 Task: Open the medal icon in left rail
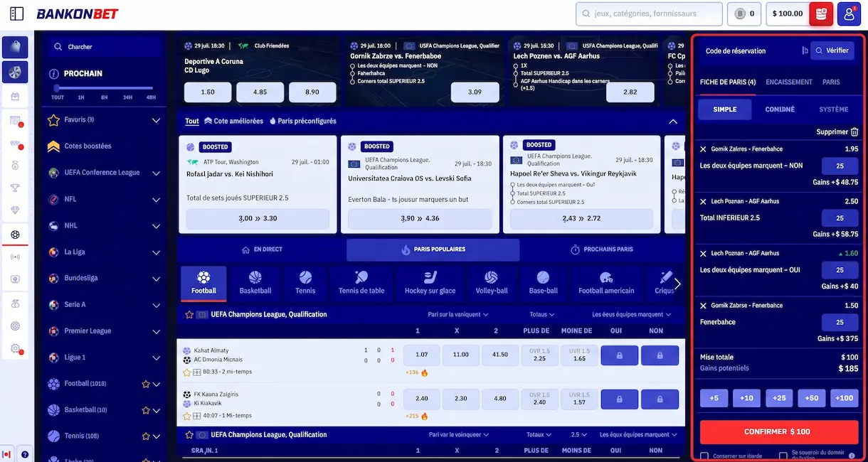15,165
